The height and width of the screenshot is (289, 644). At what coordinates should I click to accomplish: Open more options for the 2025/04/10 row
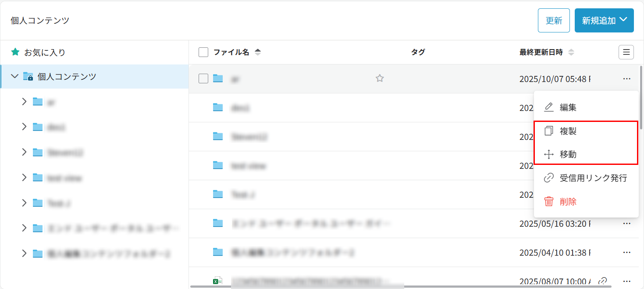(x=626, y=253)
